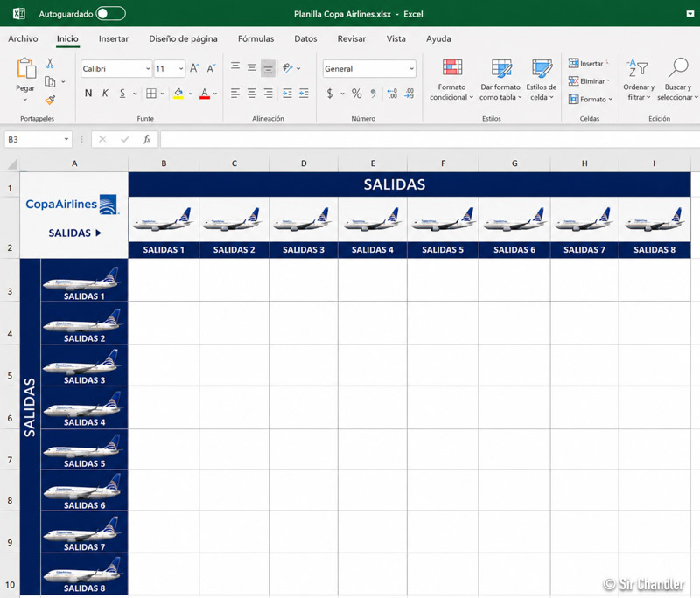Decrease decimal places
Screen dimensions: 700x598
[x=409, y=94]
